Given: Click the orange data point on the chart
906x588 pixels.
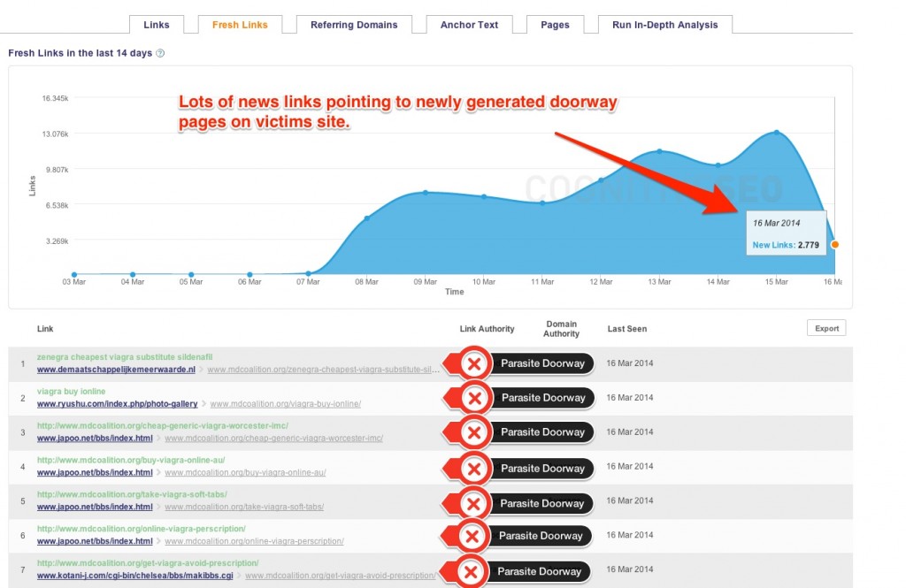Looking at the screenshot, I should tap(834, 242).
